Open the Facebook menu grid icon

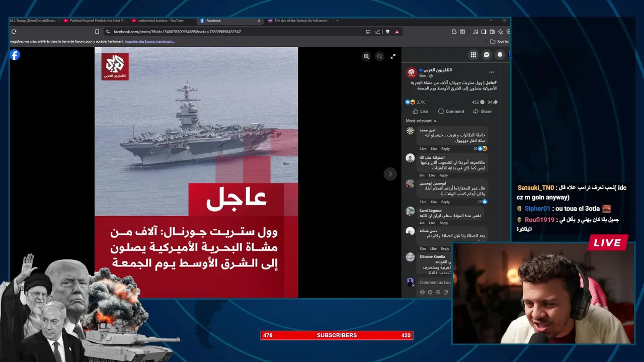[x=473, y=55]
